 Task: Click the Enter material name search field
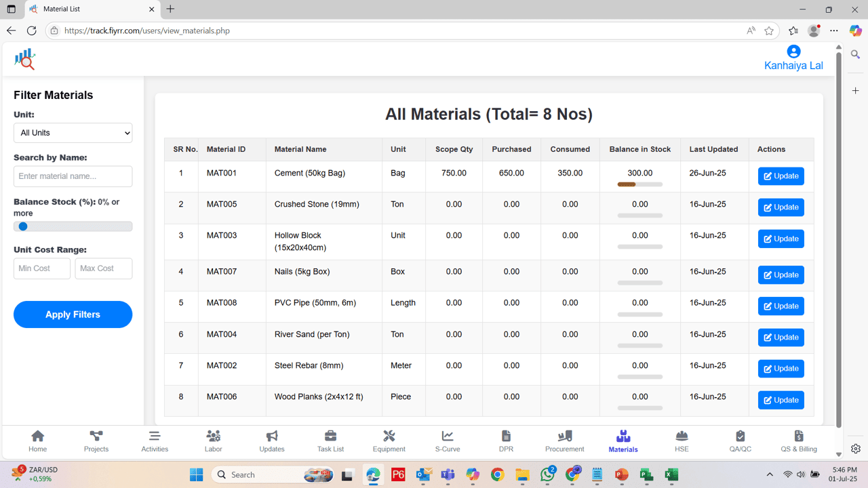(73, 176)
